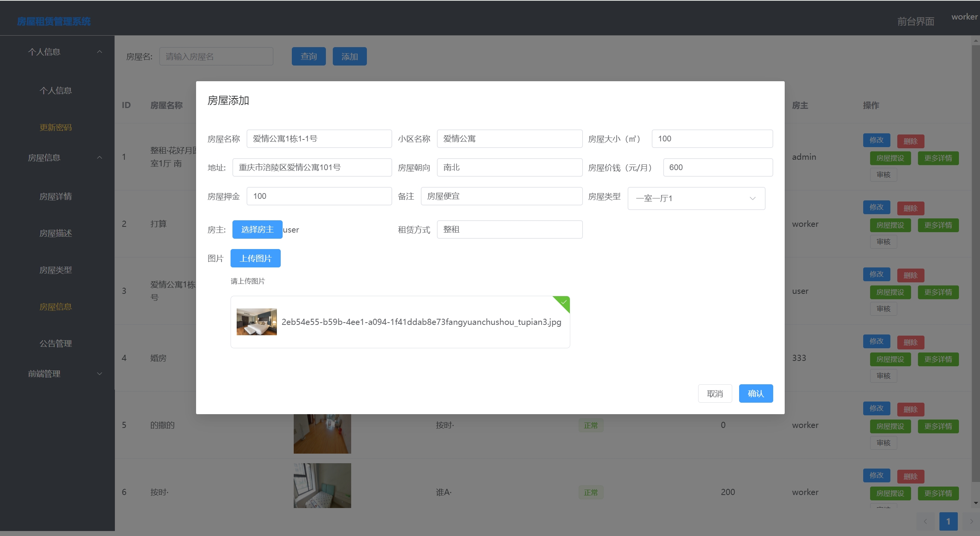Click the 房屋价钱 input field
Screen dimensions: 980x536
[717, 167]
